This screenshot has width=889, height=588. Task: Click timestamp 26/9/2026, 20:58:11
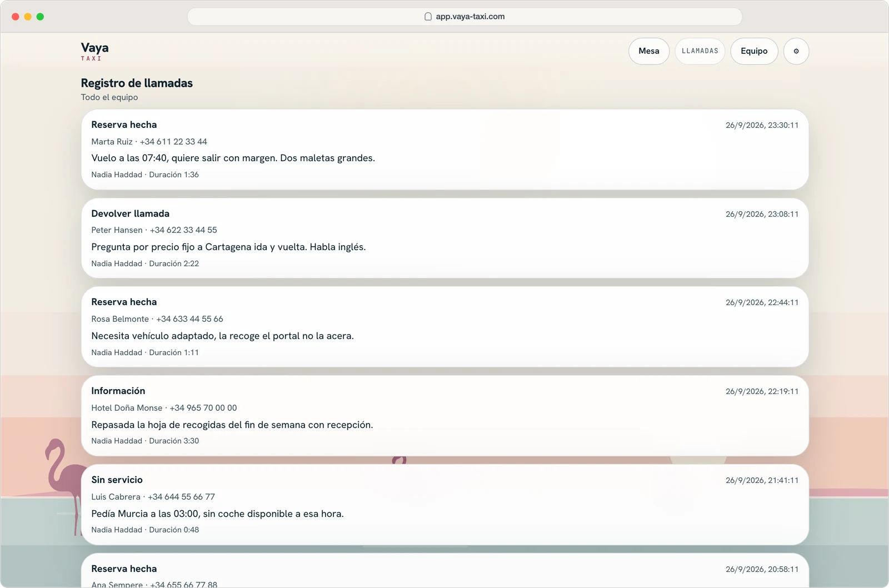point(762,570)
